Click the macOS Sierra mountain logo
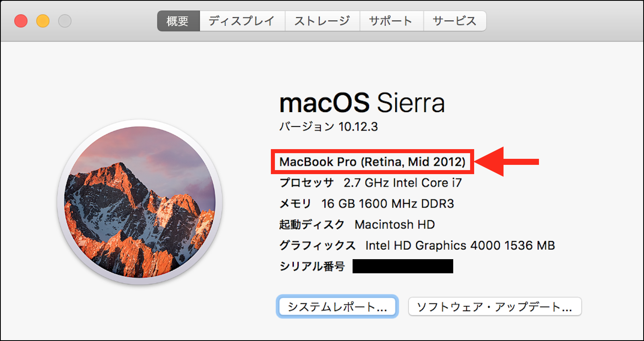644x341 pixels. click(x=140, y=202)
